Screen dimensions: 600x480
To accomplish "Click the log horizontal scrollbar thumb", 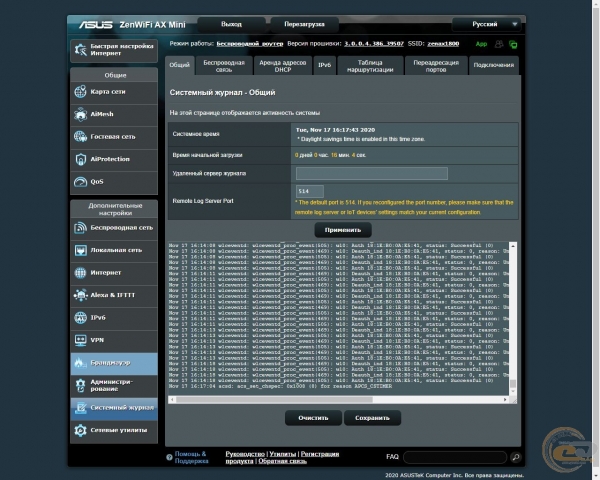I will (x=274, y=400).
